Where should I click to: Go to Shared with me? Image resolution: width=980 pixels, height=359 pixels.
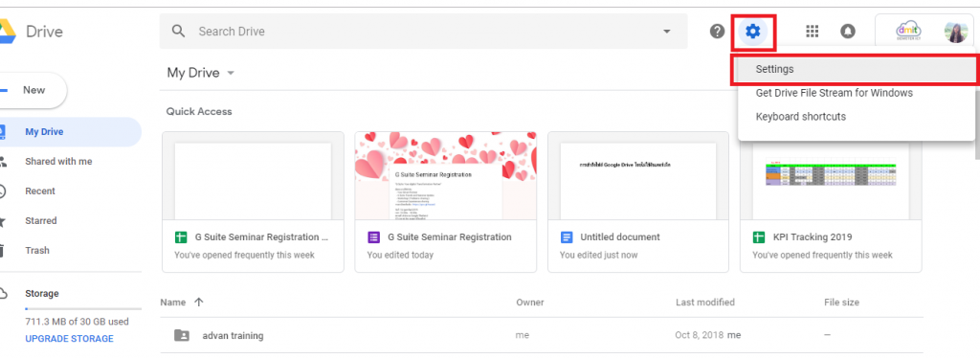[x=58, y=162]
